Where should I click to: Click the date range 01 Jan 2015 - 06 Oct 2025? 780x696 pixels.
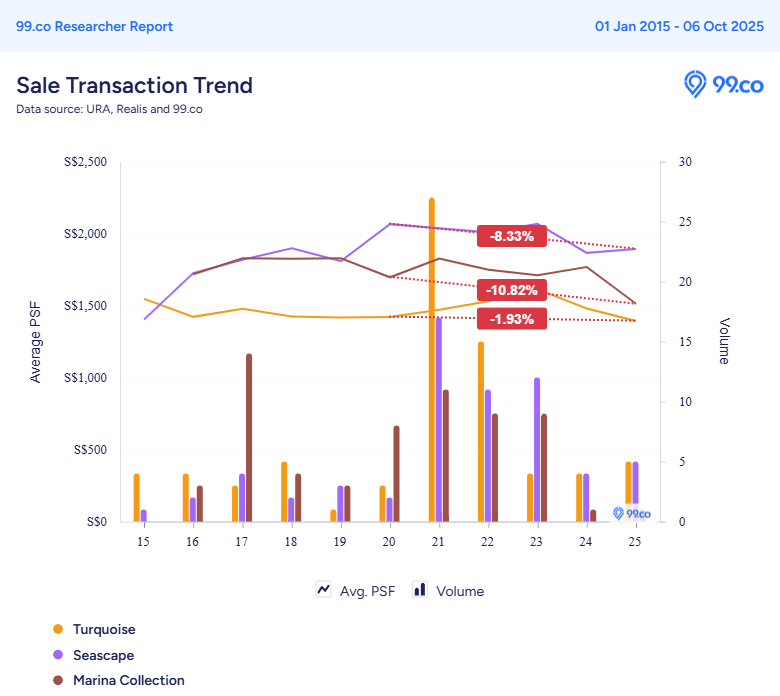679,26
